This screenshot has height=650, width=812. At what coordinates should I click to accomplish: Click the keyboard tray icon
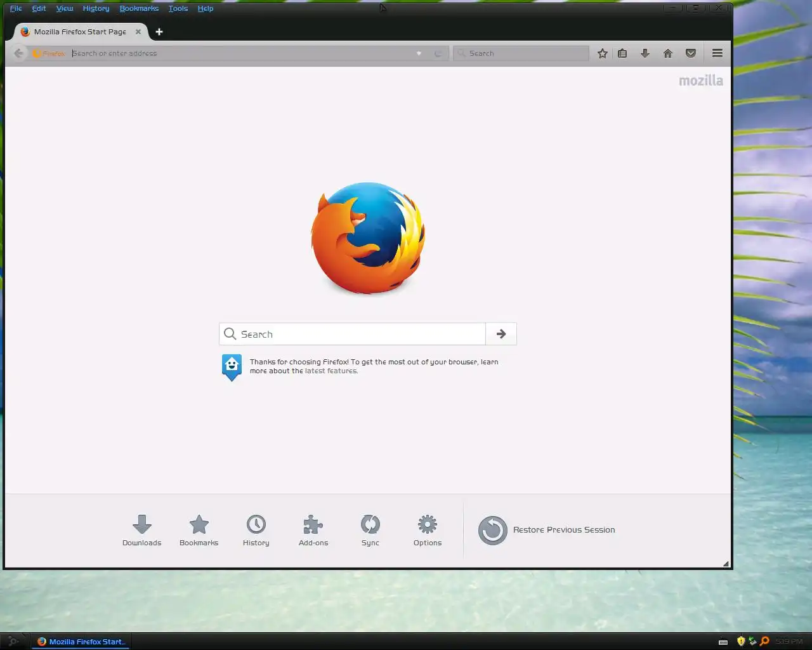[723, 642]
